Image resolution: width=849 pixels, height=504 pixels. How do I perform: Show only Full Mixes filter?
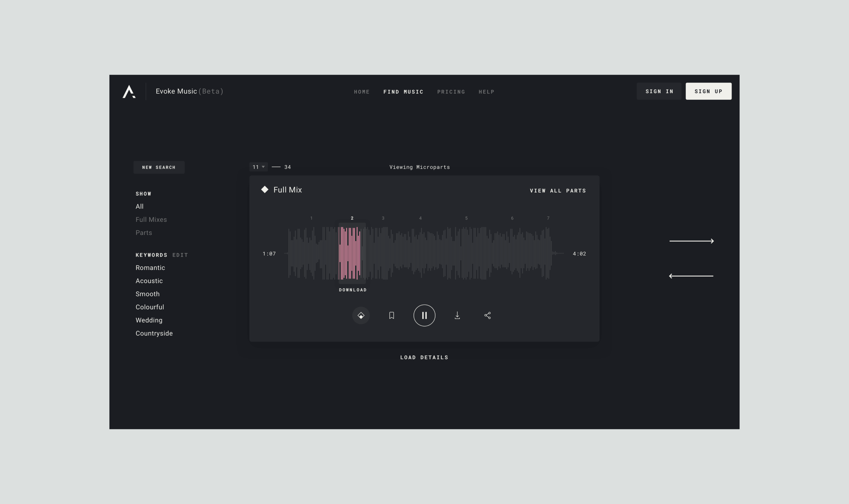[151, 220]
